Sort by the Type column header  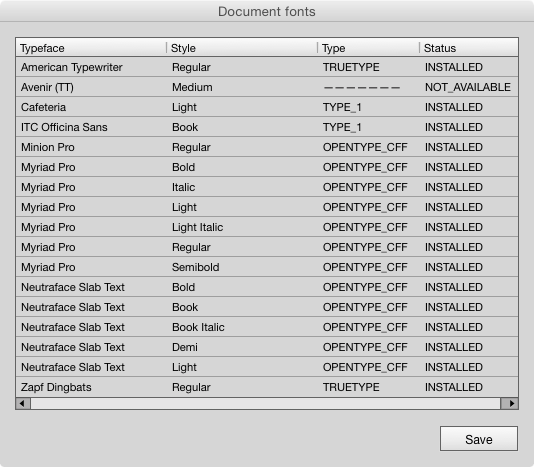[x=368, y=48]
